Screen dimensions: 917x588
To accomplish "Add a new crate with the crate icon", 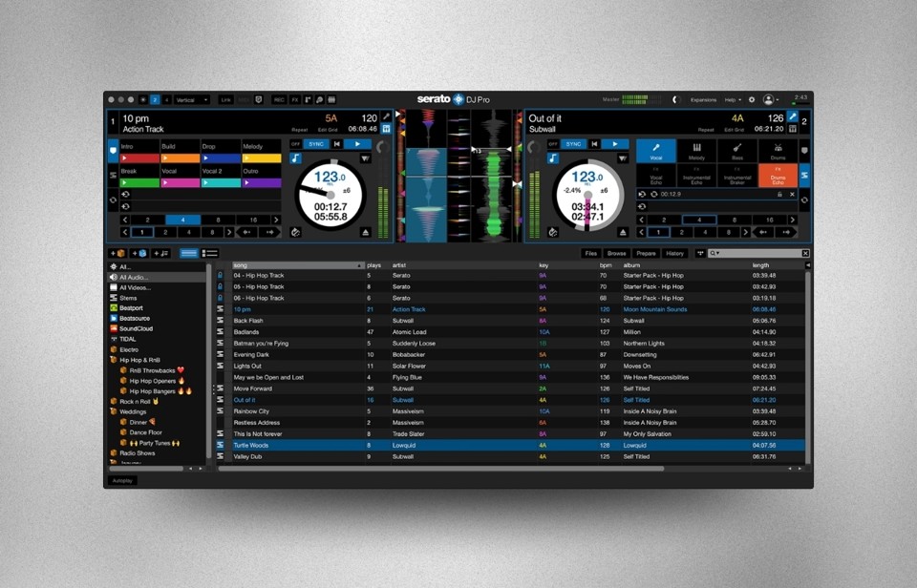I will pyautogui.click(x=118, y=253).
